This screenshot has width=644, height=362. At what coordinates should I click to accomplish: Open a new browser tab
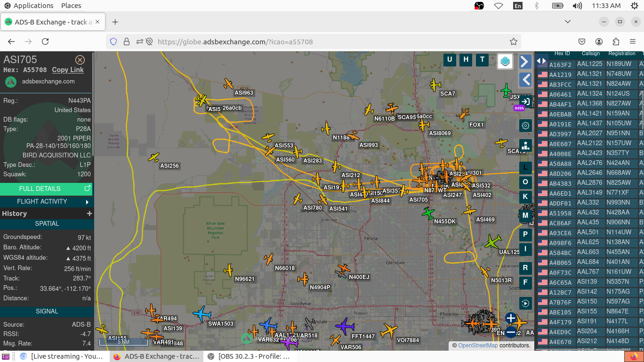pyautogui.click(x=115, y=22)
